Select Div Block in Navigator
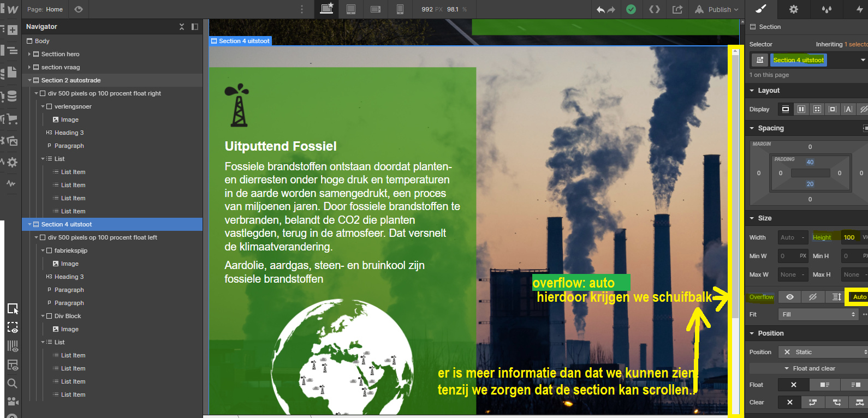Image resolution: width=868 pixels, height=418 pixels. tap(112, 316)
